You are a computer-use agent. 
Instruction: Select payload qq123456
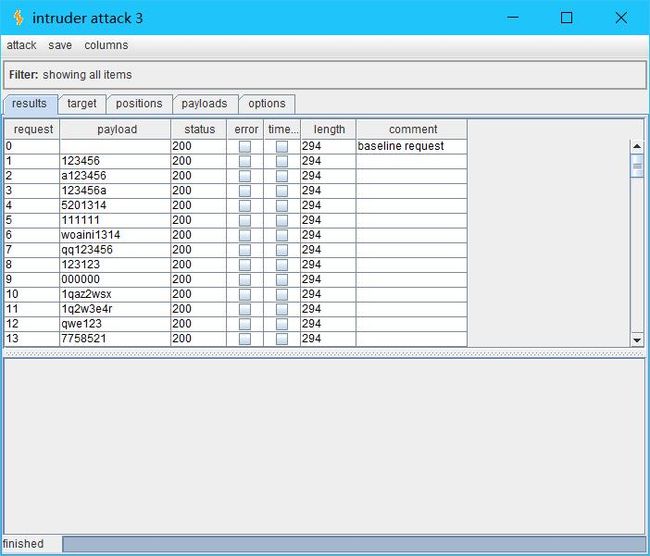point(115,250)
